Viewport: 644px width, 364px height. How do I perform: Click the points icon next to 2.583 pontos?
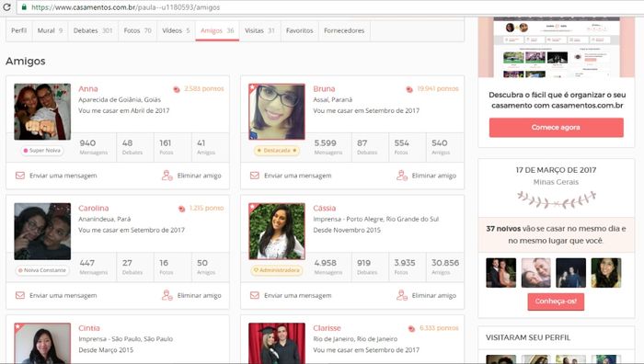177,89
